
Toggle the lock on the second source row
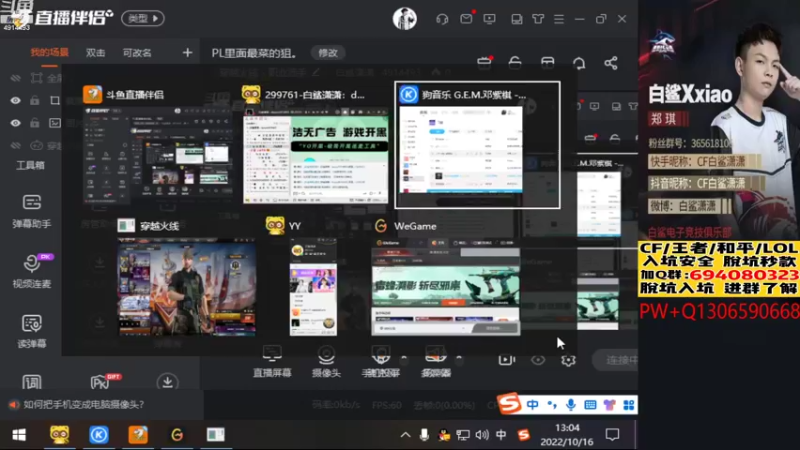pyautogui.click(x=34, y=101)
